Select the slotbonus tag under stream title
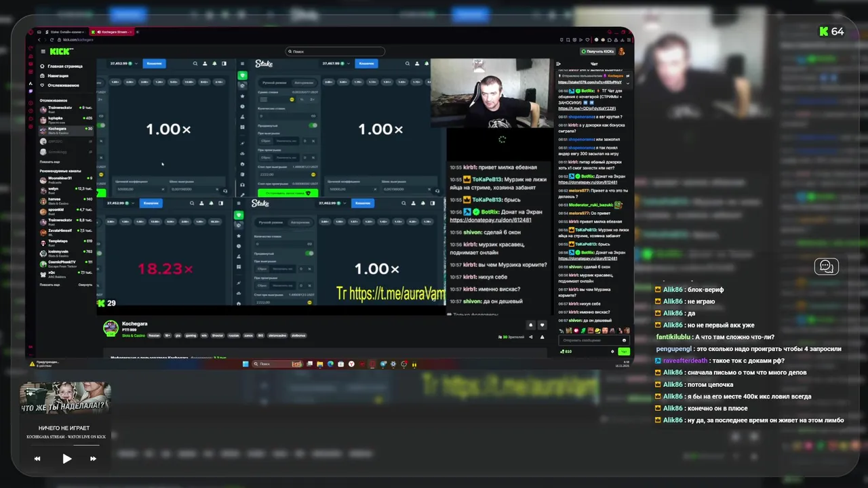868x488 pixels. tap(297, 335)
